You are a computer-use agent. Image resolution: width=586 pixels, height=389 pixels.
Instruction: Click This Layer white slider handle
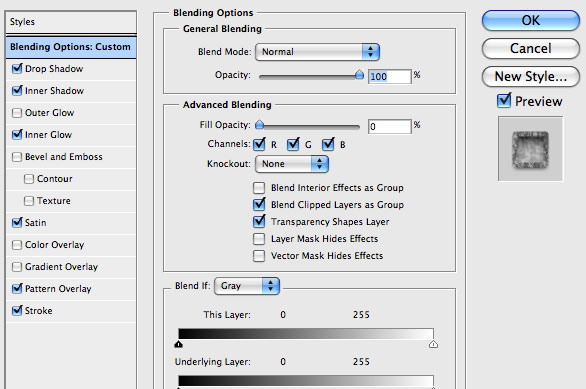coord(434,344)
